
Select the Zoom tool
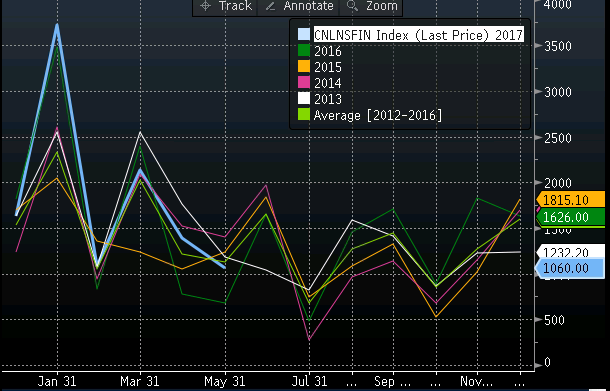371,6
